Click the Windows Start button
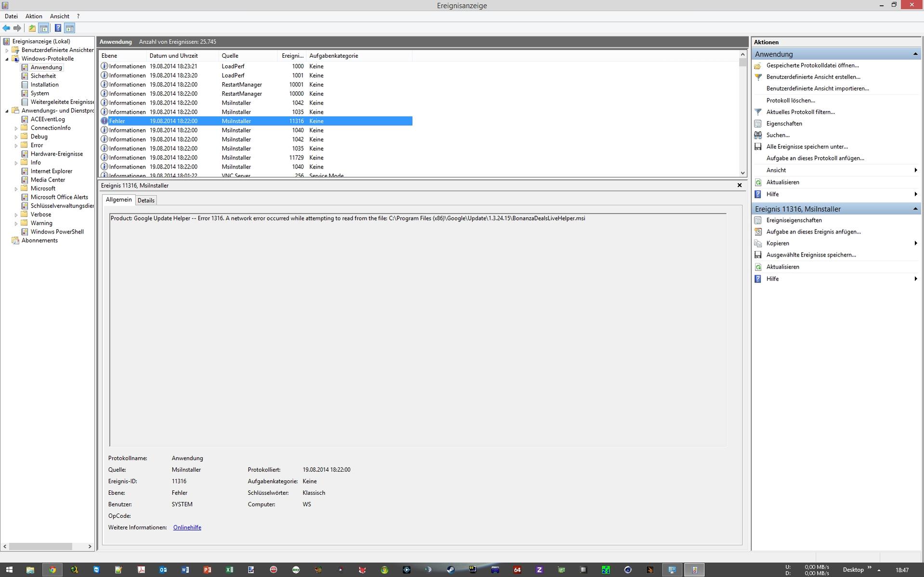 tap(9, 570)
